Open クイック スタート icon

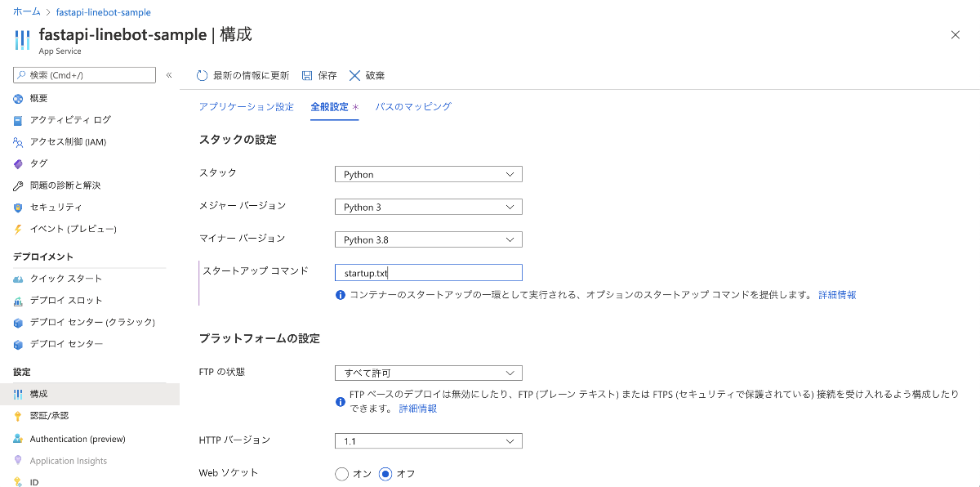coord(18,279)
